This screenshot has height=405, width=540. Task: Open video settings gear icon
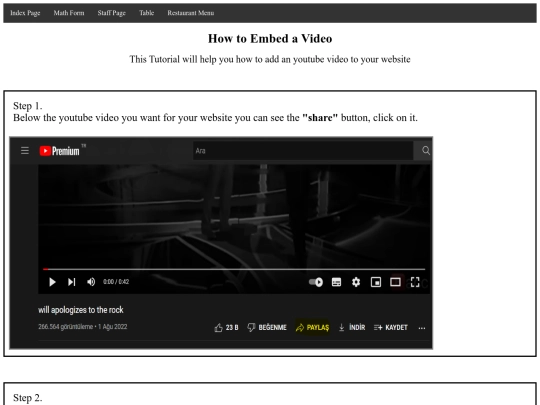[356, 282]
